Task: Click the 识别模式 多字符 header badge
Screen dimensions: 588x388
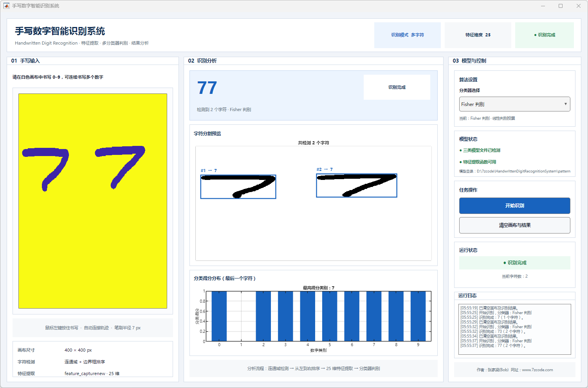Action: point(408,35)
